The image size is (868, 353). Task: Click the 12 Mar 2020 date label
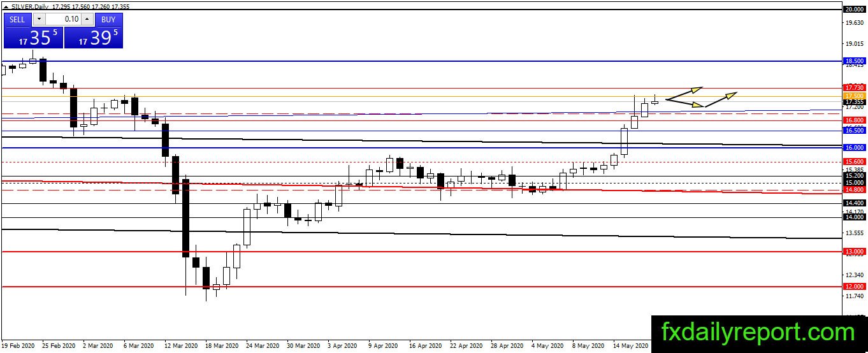click(x=182, y=346)
